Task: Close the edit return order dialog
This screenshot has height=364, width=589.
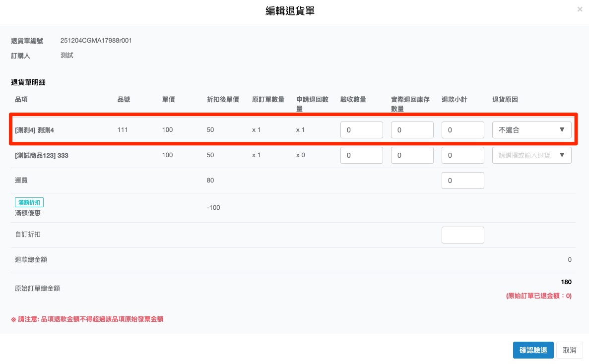Action: [x=580, y=9]
